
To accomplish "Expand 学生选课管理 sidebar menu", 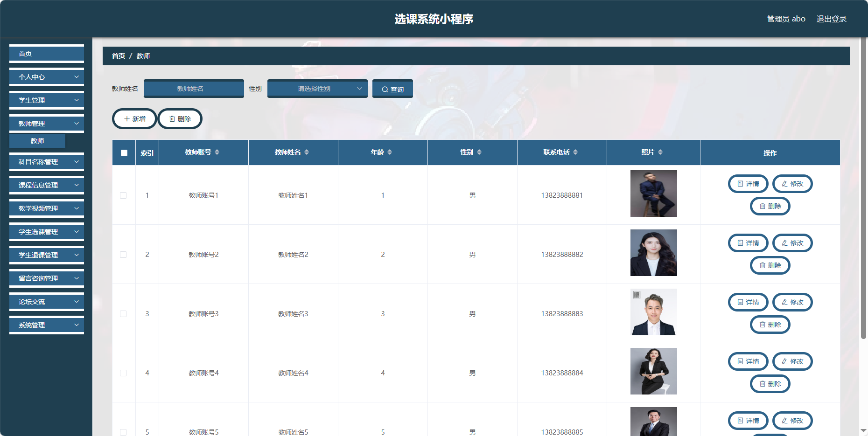I will point(47,232).
